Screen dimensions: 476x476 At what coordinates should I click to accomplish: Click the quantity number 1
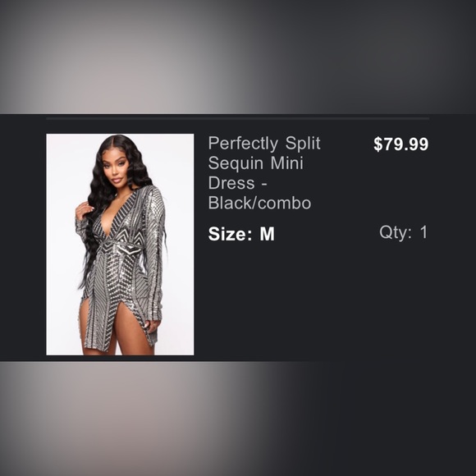point(423,232)
